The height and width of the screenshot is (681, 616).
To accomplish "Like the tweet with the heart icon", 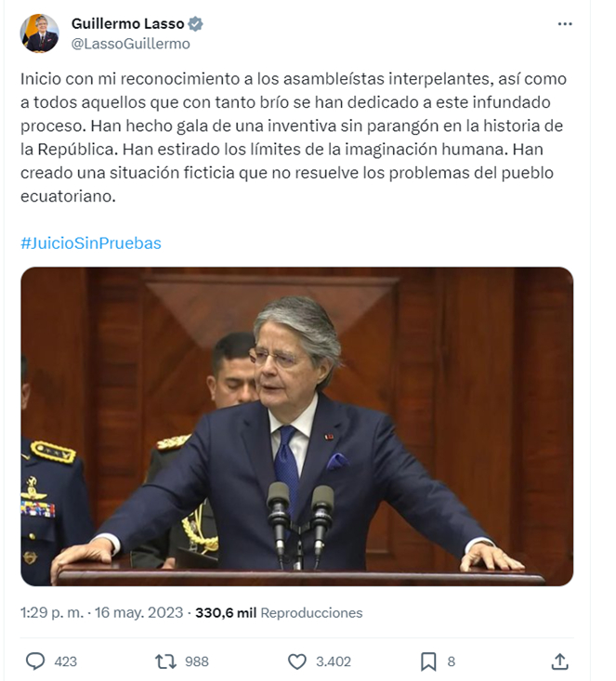I will click(x=297, y=661).
